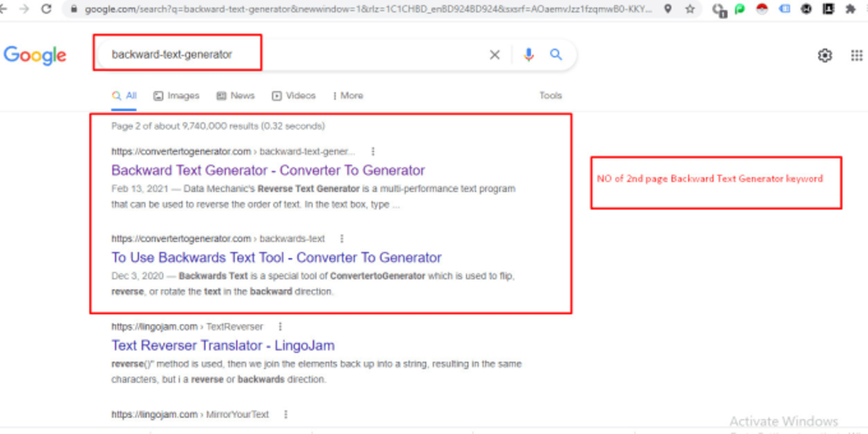
Task: Expand the More search filters menu
Action: click(348, 95)
